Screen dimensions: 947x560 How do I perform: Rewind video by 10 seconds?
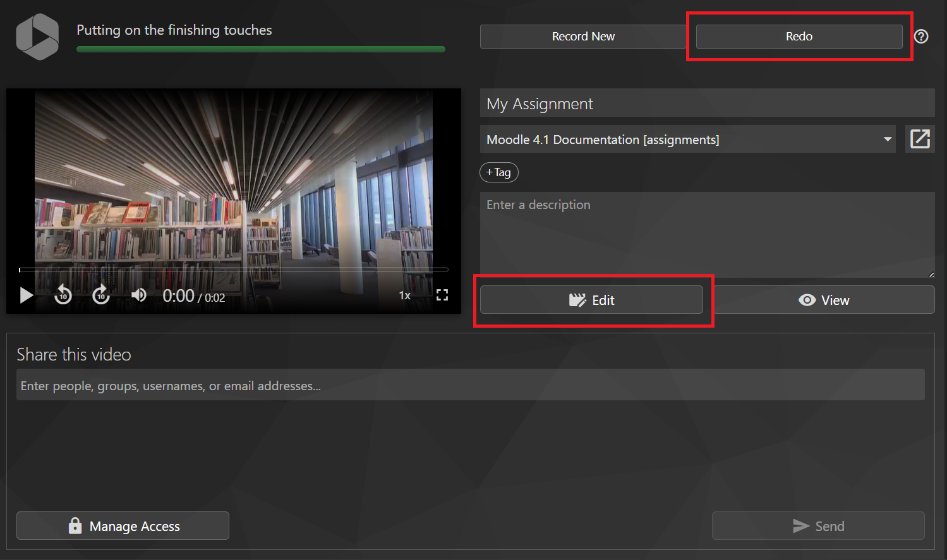pos(63,295)
